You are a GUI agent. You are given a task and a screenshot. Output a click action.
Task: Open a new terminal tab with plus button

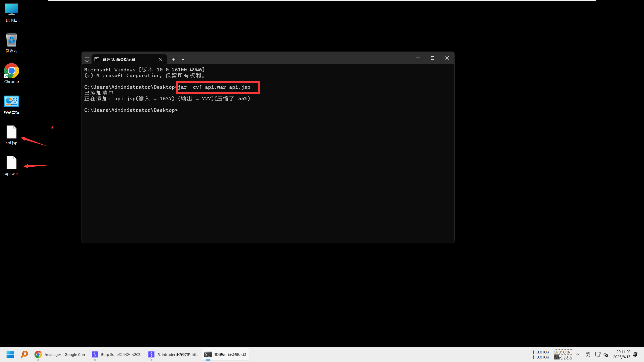click(173, 59)
